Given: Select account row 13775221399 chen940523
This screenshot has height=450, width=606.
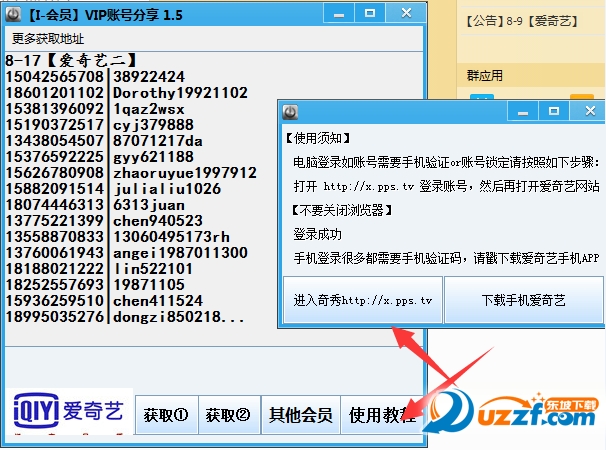Looking at the screenshot, I should [x=104, y=220].
